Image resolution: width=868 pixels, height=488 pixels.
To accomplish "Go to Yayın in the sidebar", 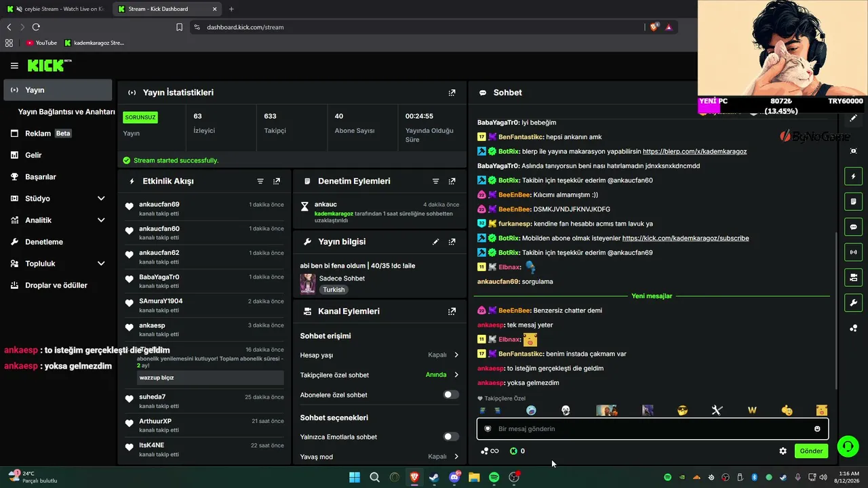I will tap(58, 90).
